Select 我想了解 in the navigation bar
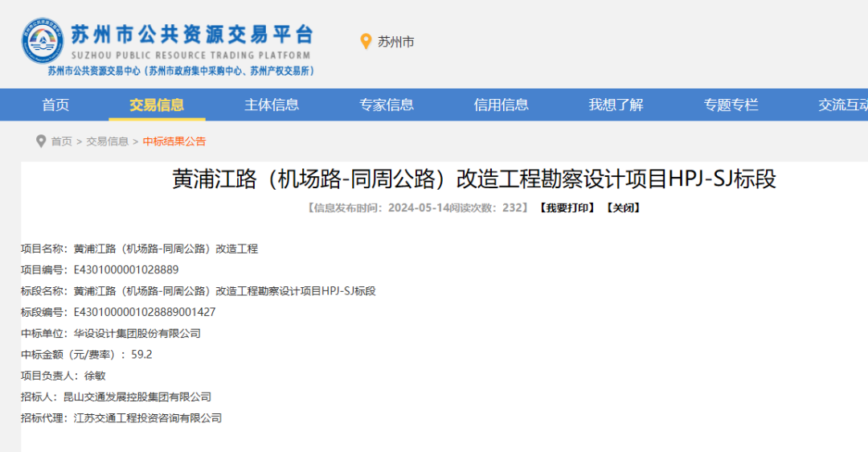 click(x=616, y=105)
